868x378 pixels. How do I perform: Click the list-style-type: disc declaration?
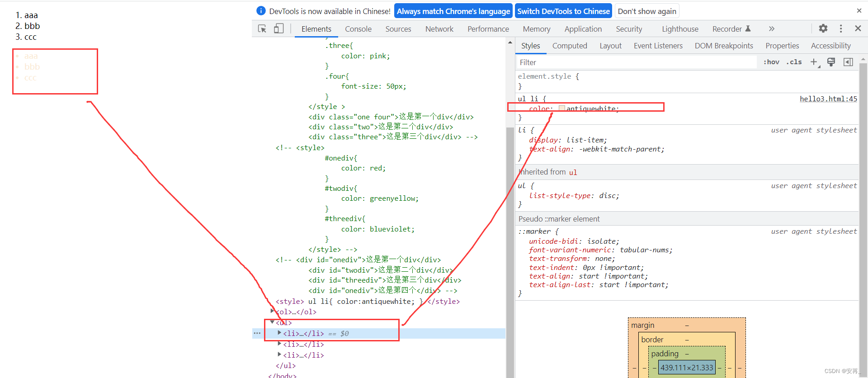pyautogui.click(x=574, y=195)
